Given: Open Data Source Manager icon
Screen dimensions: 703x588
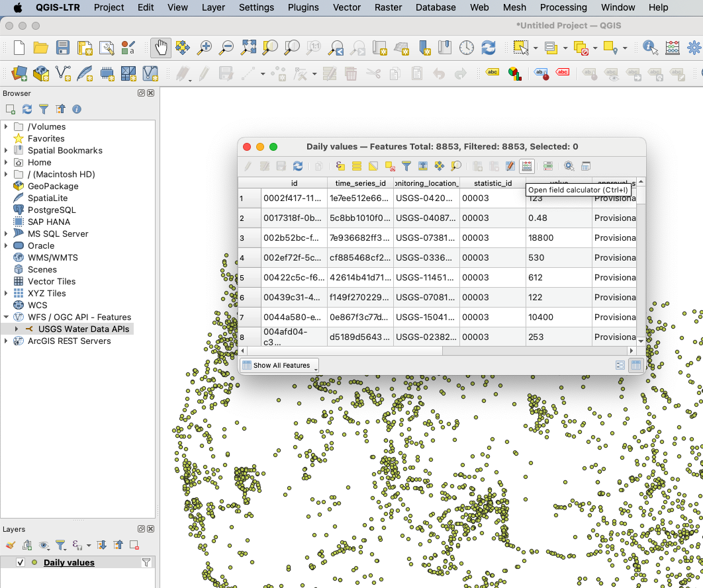Looking at the screenshot, I should (19, 73).
